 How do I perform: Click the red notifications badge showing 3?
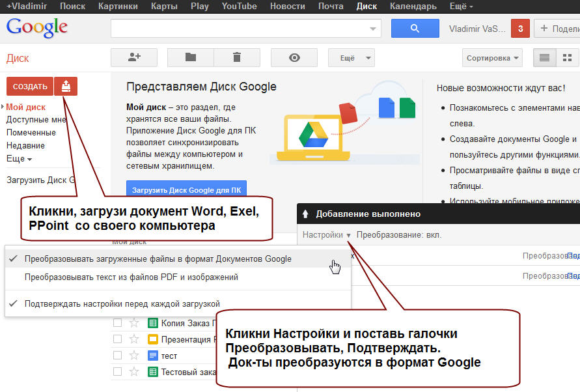tap(520, 29)
